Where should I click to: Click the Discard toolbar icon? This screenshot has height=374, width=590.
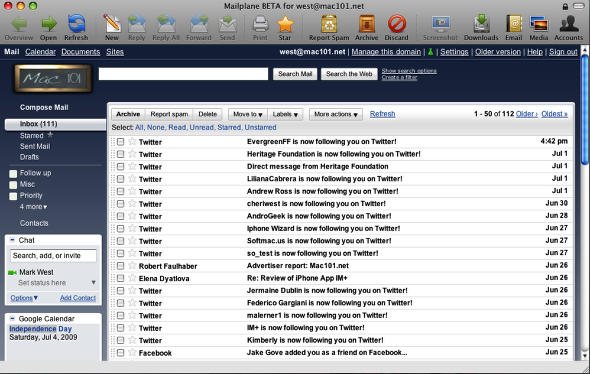coord(397,24)
